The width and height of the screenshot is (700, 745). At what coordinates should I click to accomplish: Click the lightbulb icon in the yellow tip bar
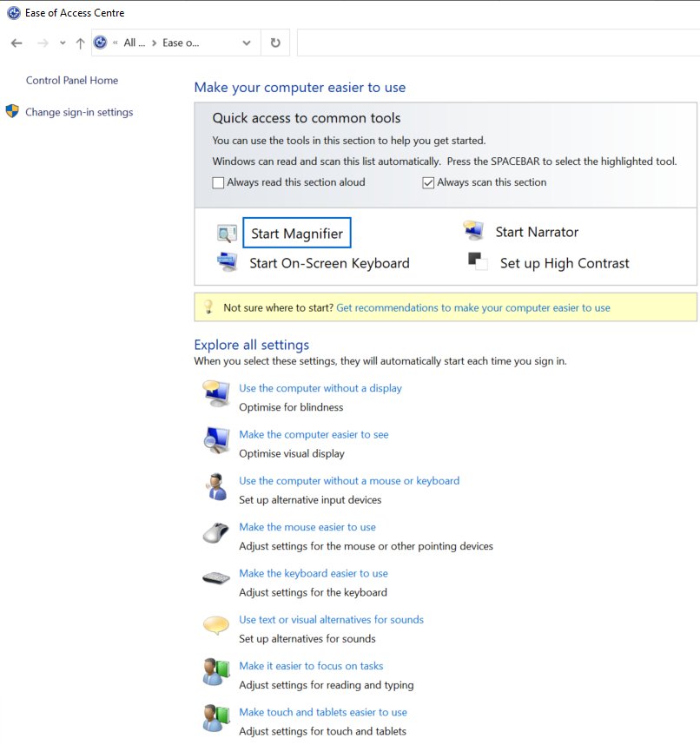tap(208, 307)
